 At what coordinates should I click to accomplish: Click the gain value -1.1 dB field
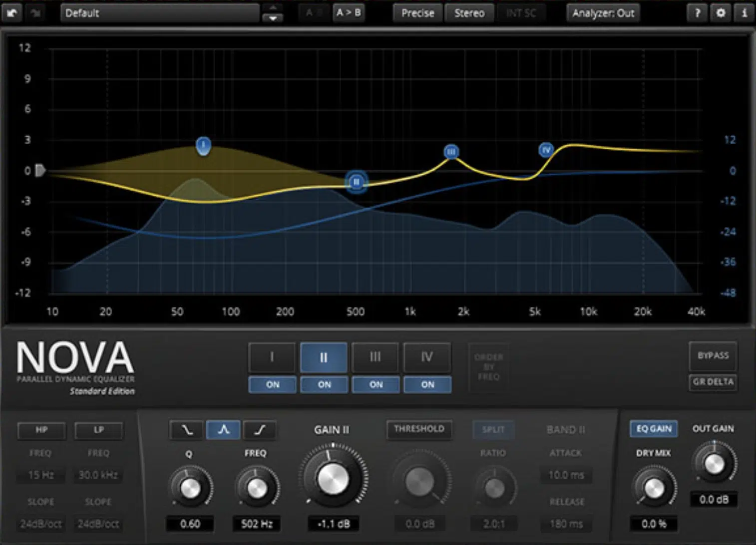pyautogui.click(x=334, y=524)
